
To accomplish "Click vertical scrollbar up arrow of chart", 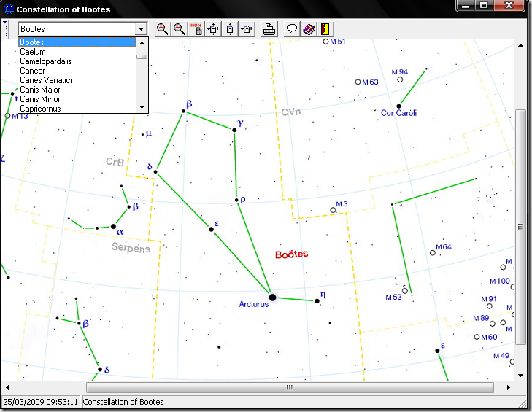I will tap(520, 45).
